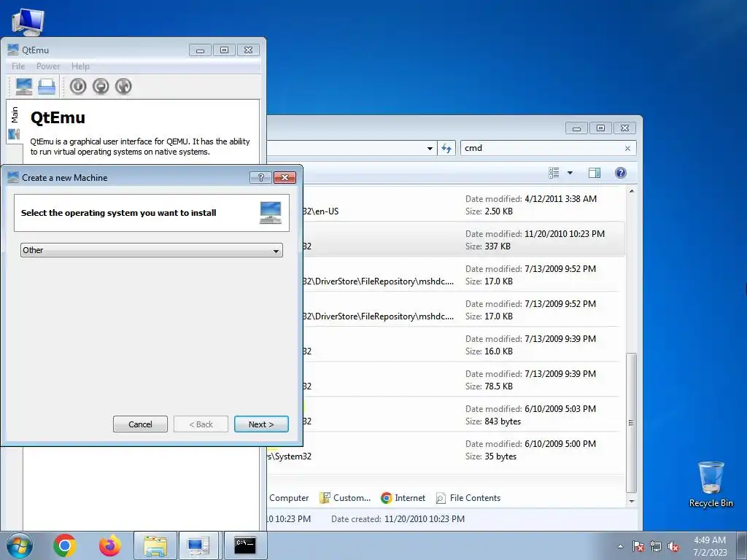Click the Explorer vertical scrollbar thumb
The height and width of the screenshot is (560, 747).
631,423
